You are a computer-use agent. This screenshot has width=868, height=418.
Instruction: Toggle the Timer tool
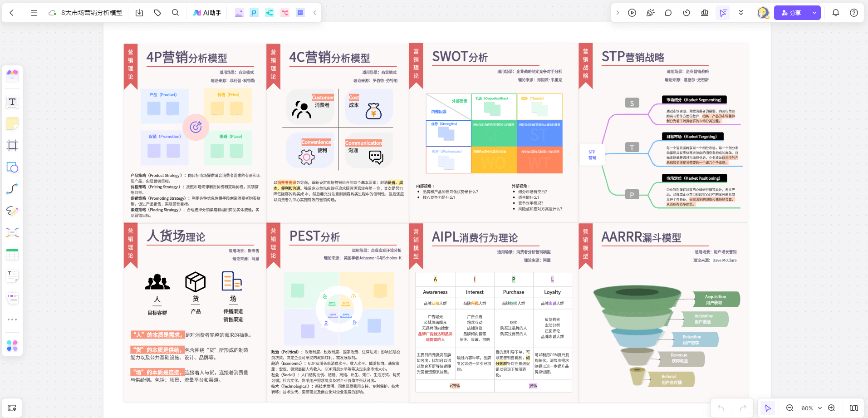686,13
